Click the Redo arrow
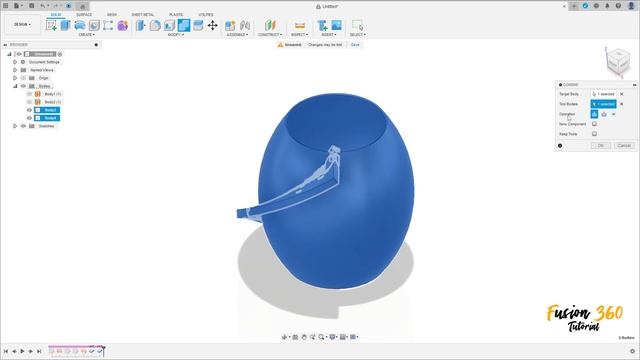Image resolution: width=640 pixels, height=360 pixels. pos(56,6)
